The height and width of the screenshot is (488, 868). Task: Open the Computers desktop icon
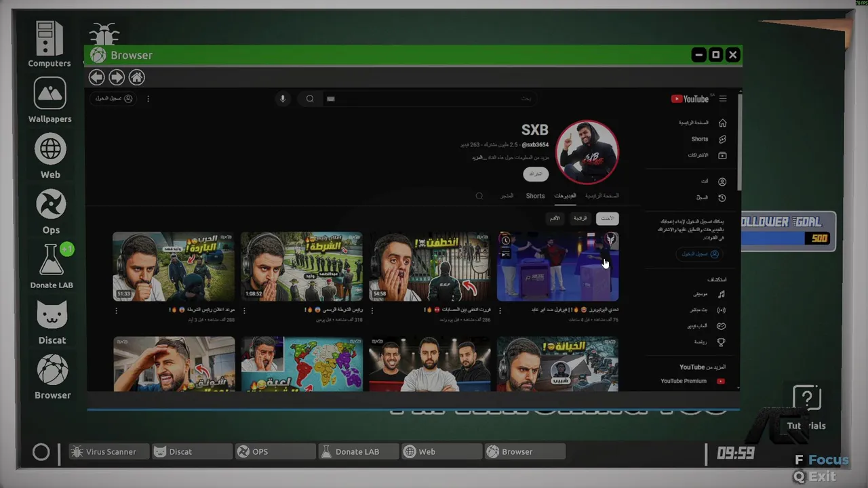(x=50, y=43)
